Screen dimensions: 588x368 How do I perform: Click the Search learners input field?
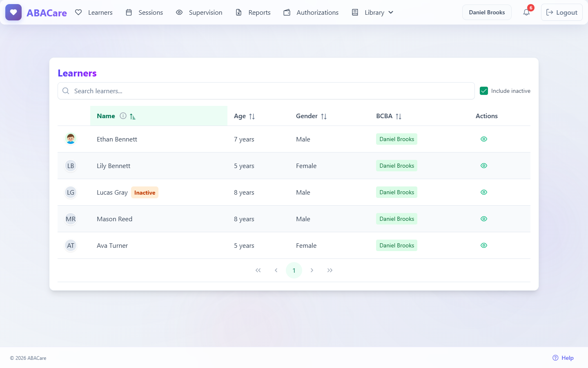(266, 91)
